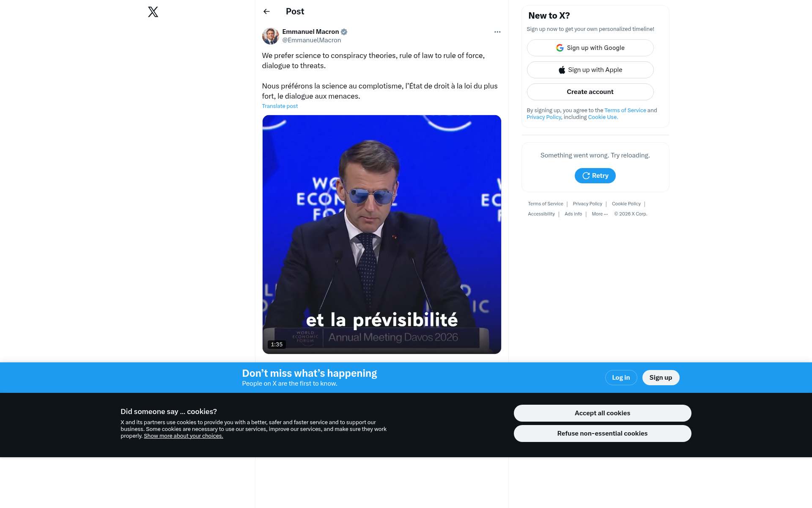Click the 1:35 video duration badge
The image size is (812, 508).
[x=277, y=345]
